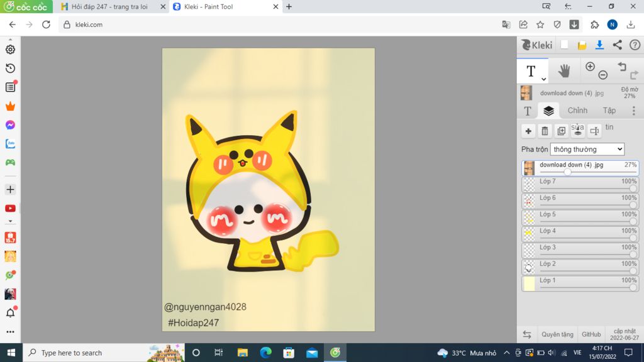This screenshot has width=644, height=362.
Task: Add a sidebar shortcut with the plus icon
Action: click(10, 190)
